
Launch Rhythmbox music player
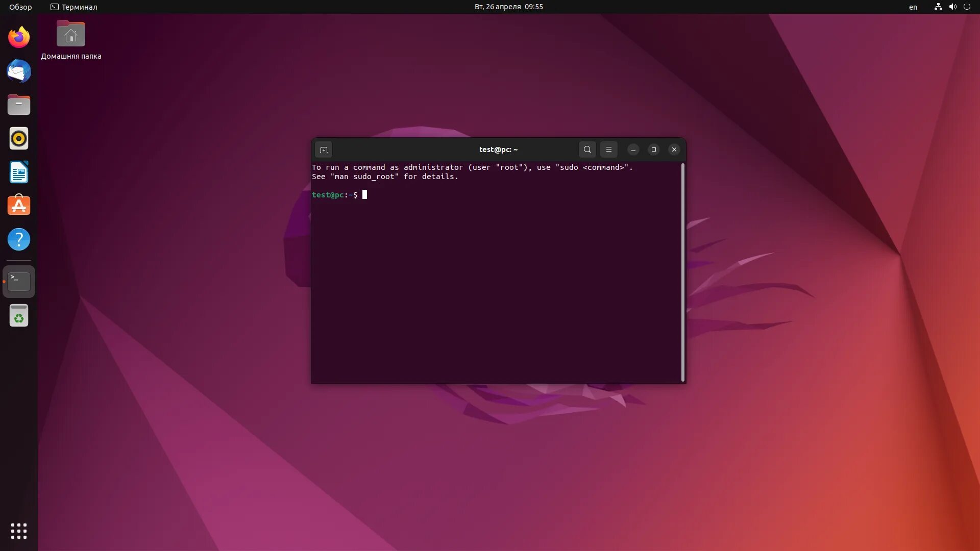tap(19, 138)
